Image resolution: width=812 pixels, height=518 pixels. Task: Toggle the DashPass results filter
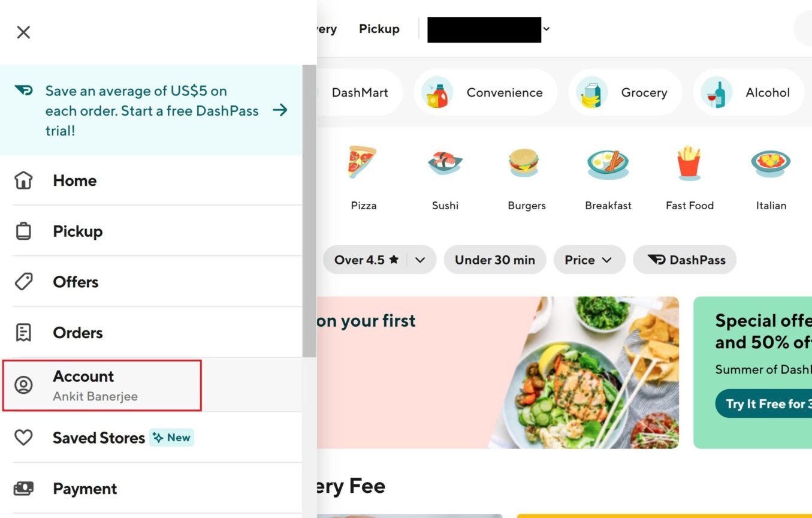point(684,260)
